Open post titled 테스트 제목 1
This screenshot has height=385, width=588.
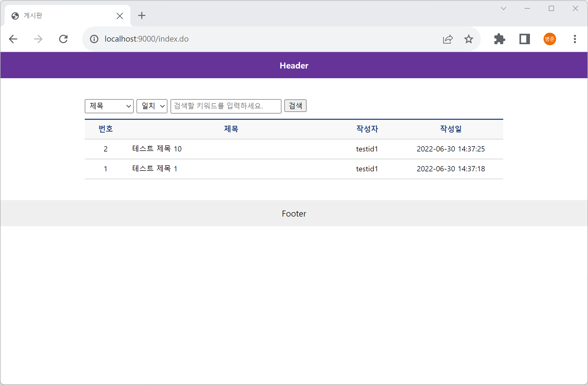click(155, 169)
